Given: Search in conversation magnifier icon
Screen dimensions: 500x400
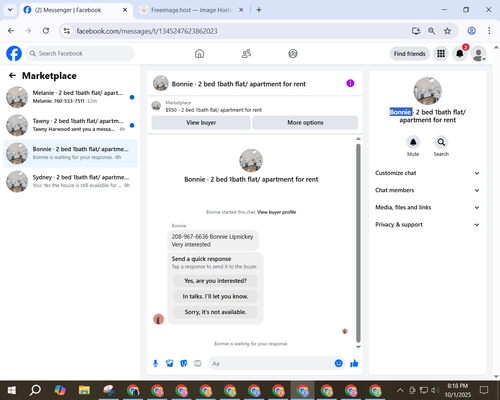Looking at the screenshot, I should pos(441,142).
